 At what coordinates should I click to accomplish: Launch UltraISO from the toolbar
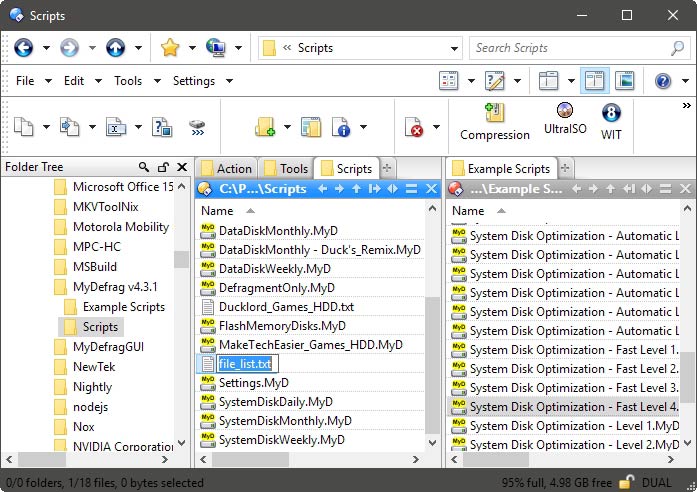tap(565, 119)
